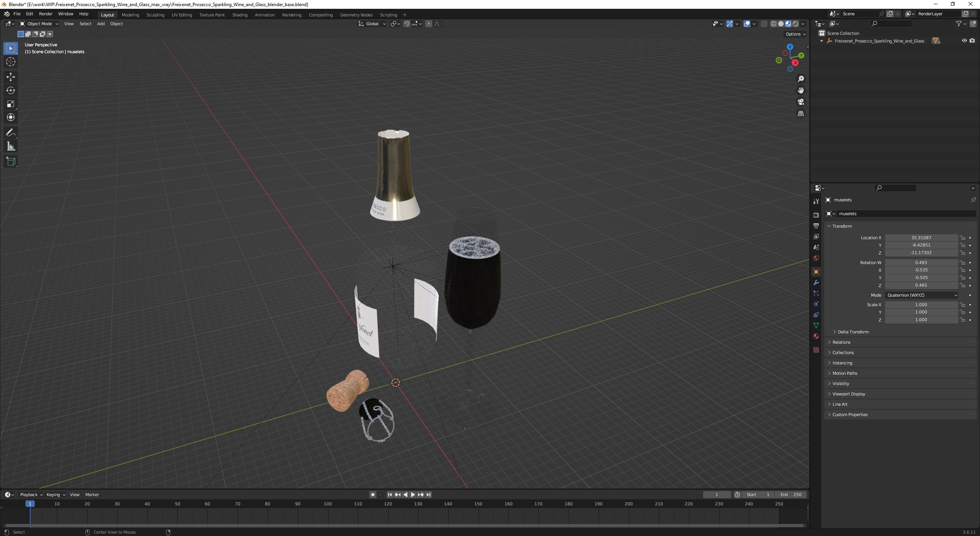Toggle proportional editing in header
The width and height of the screenshot is (980, 536).
point(429,24)
